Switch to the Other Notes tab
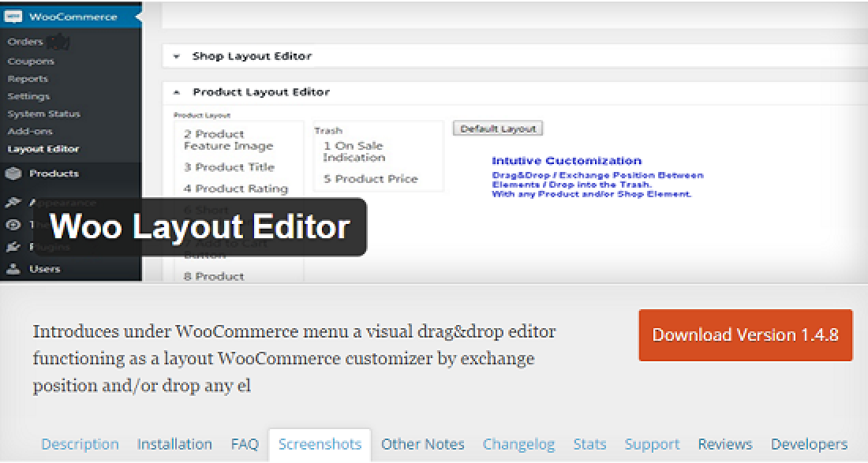Image resolution: width=868 pixels, height=463 pixels. pos(423,444)
